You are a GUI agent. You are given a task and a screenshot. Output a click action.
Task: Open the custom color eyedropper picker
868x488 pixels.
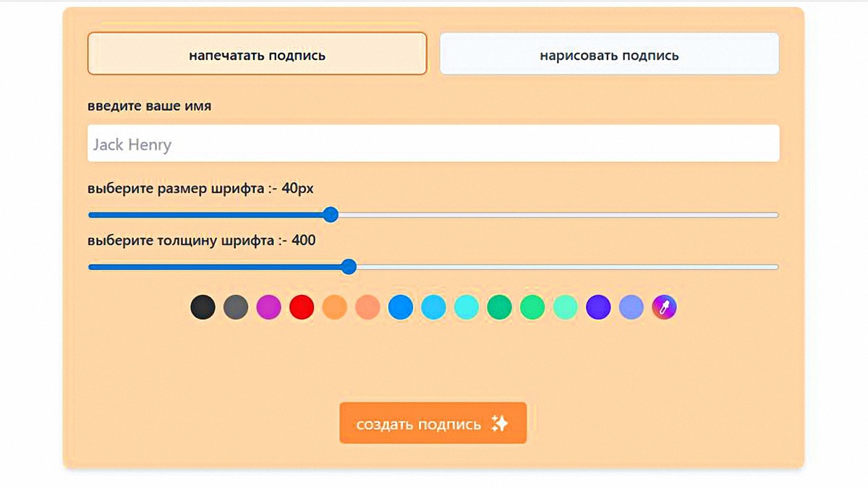tap(663, 307)
